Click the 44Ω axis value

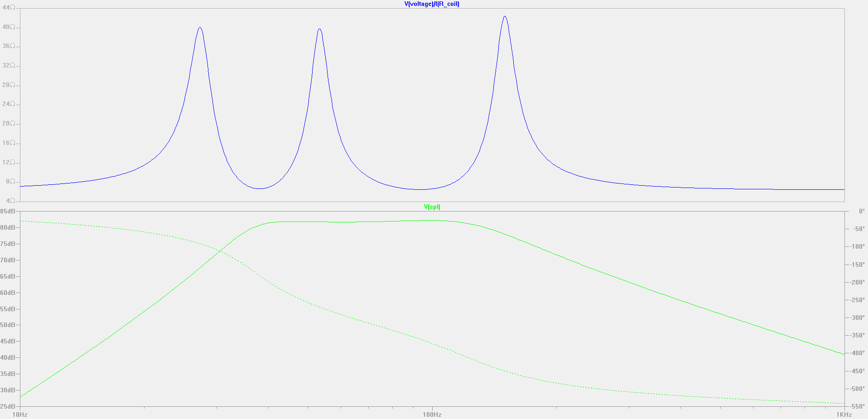click(9, 8)
